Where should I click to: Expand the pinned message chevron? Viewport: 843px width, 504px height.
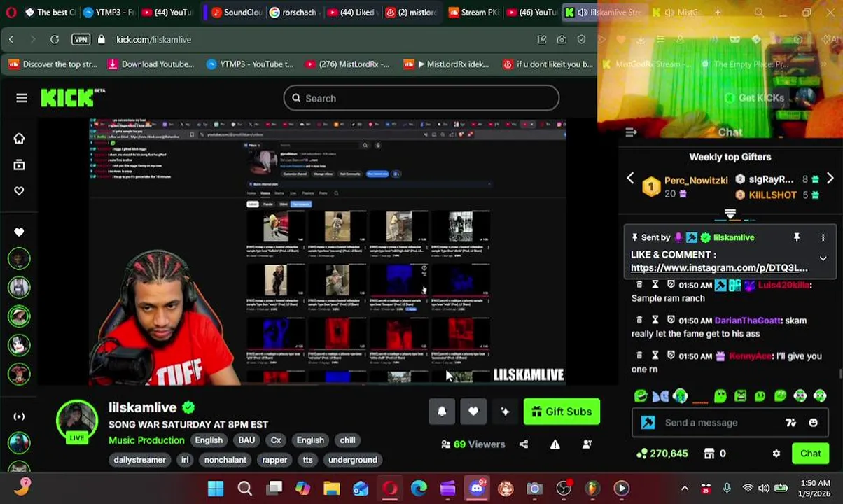823,259
